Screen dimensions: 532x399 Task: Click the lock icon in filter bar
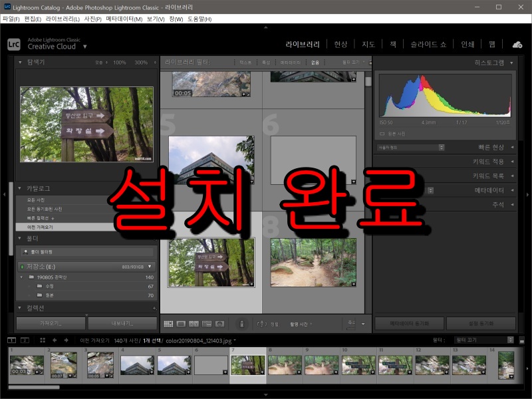pos(370,62)
